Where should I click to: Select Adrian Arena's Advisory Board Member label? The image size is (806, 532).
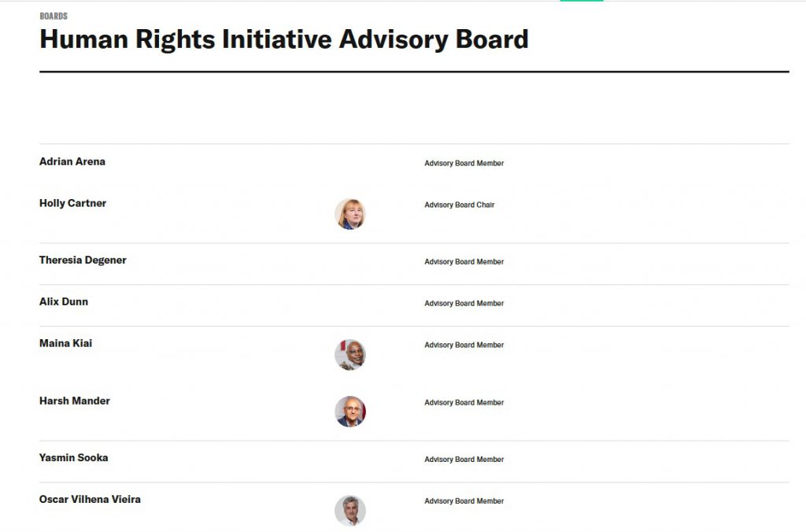464,163
